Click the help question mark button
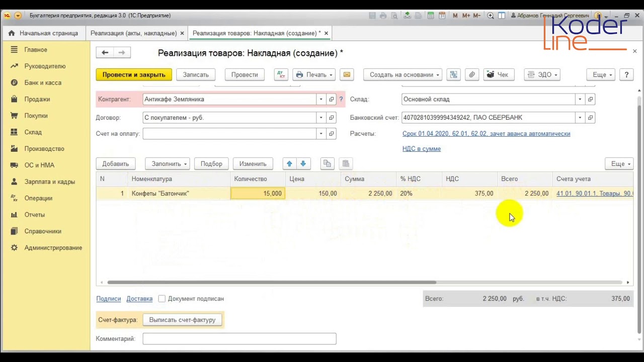This screenshot has height=362, width=644. [626, 74]
